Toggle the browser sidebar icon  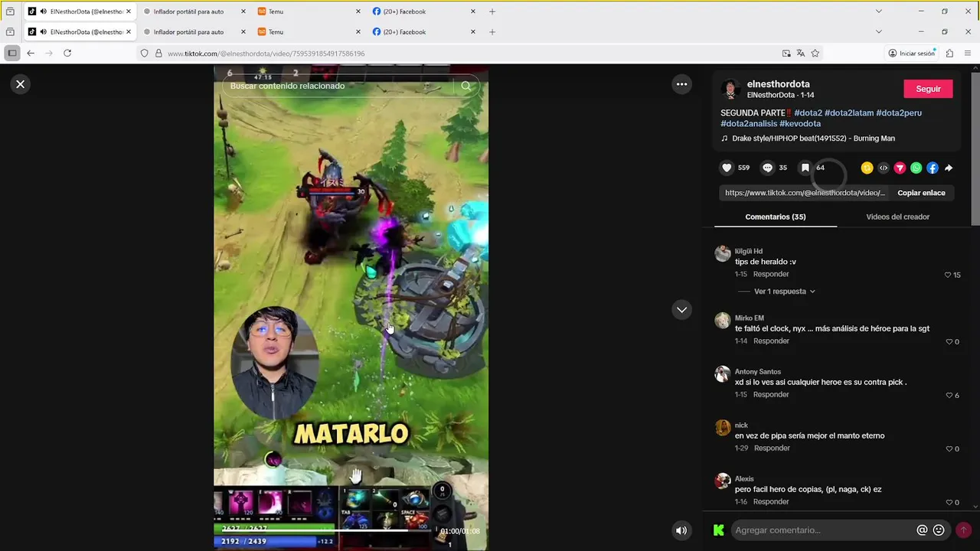tap(12, 54)
